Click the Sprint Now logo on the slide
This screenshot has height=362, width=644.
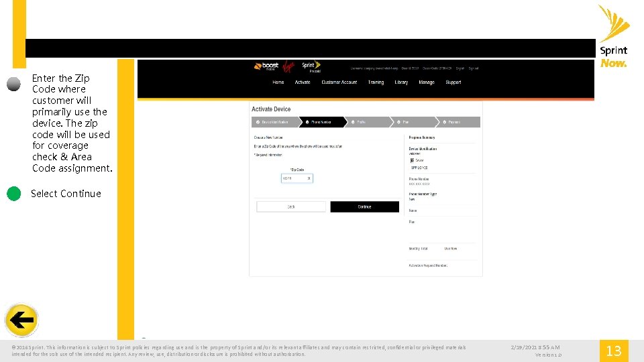614,36
